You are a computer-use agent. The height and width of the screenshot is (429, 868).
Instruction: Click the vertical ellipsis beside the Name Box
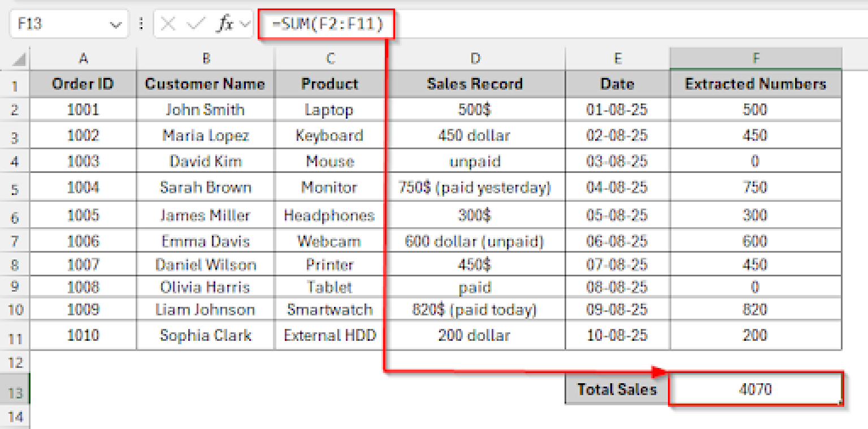tap(141, 24)
